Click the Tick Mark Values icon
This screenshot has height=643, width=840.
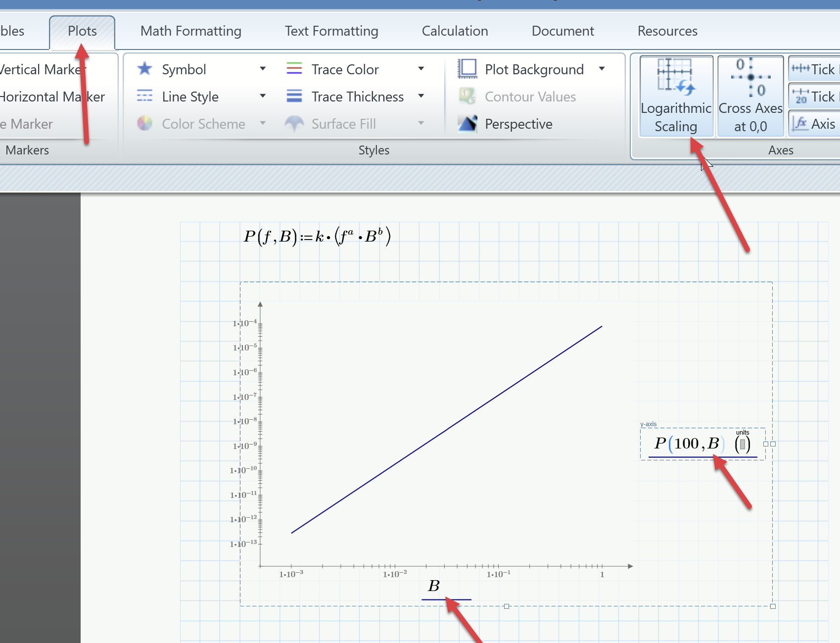(800, 97)
